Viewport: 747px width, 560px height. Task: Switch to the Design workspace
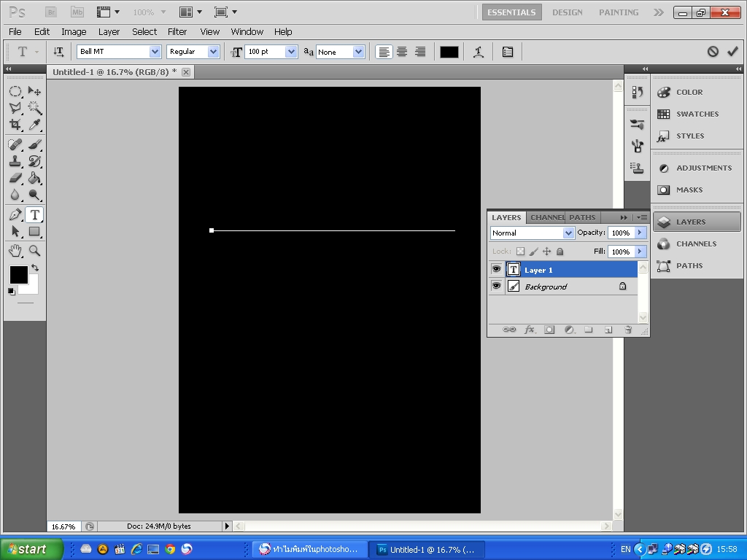click(x=568, y=12)
